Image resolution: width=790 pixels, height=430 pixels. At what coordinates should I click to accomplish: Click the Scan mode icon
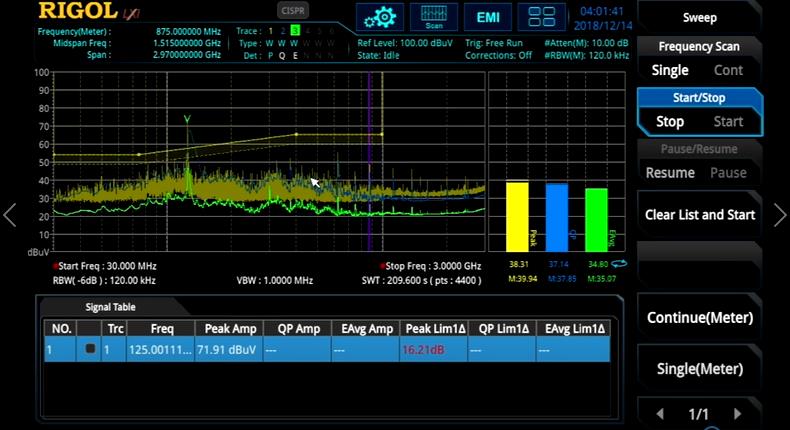434,17
